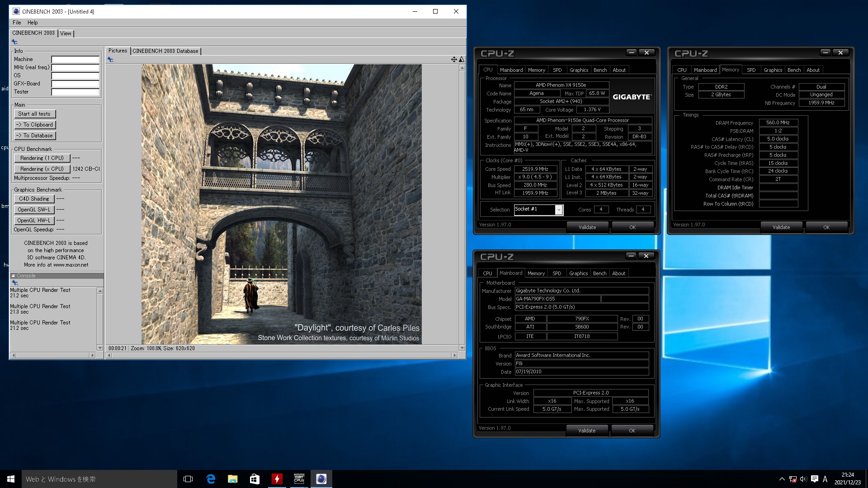This screenshot has width=868, height=488.
Task: Open the Help menu in CINEBENCH
Action: tap(33, 23)
